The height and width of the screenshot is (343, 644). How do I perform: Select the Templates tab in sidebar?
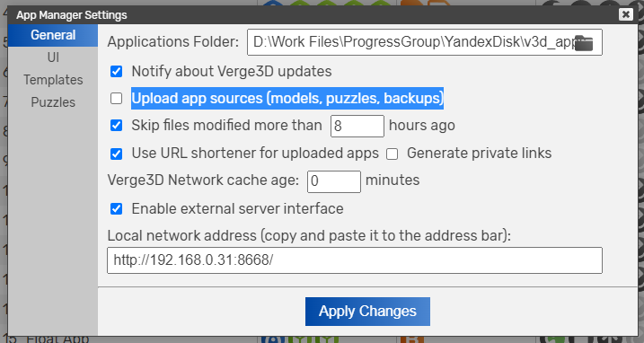53,80
